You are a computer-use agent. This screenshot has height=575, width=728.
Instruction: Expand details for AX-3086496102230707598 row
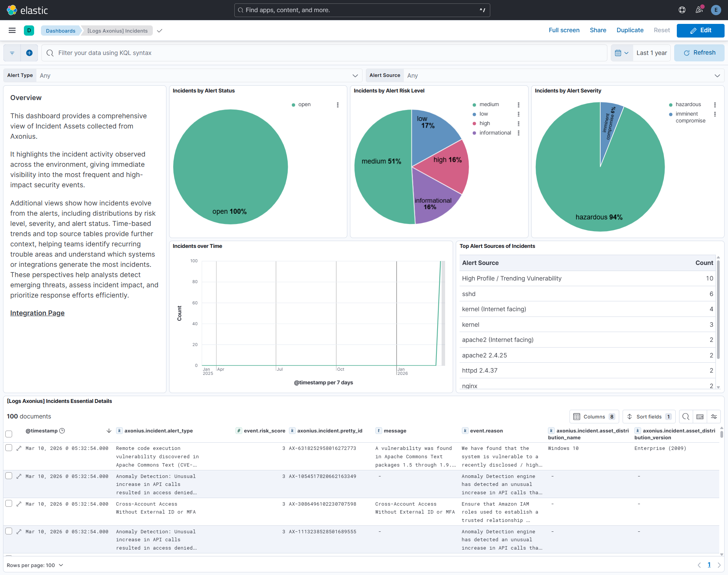point(19,504)
